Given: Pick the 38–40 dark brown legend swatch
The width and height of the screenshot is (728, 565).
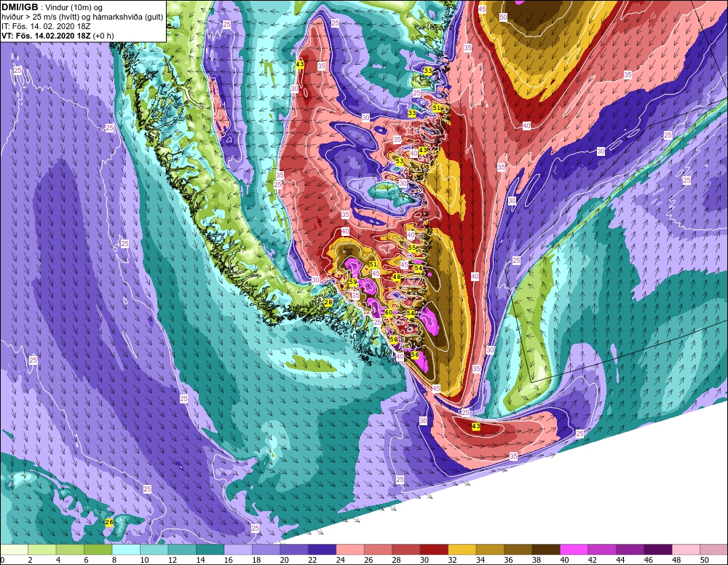Looking at the screenshot, I should [x=546, y=550].
